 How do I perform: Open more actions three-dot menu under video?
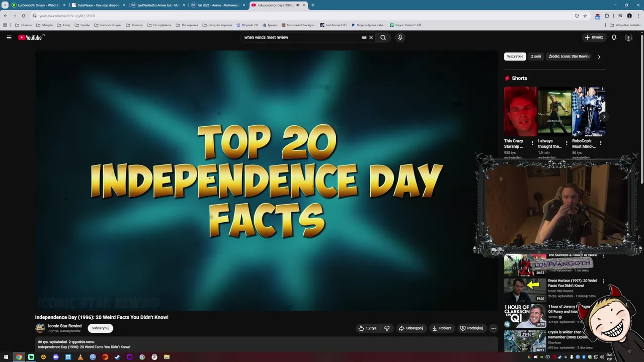[494, 328]
